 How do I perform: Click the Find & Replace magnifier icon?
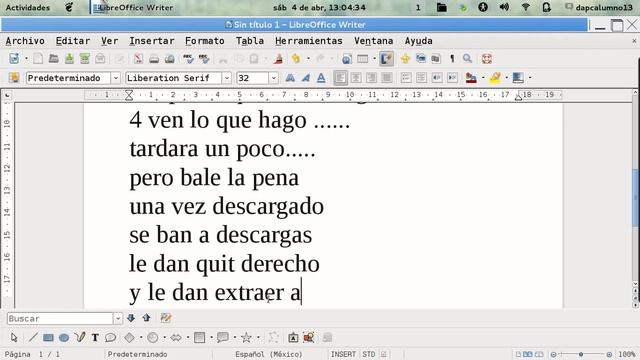[x=467, y=59]
